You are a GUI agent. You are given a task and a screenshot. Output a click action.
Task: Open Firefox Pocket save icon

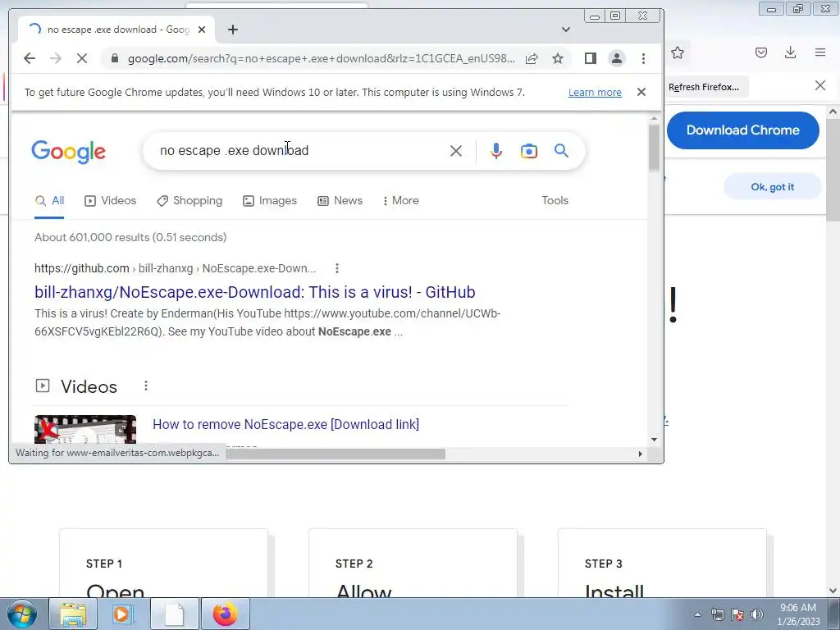pyautogui.click(x=760, y=52)
